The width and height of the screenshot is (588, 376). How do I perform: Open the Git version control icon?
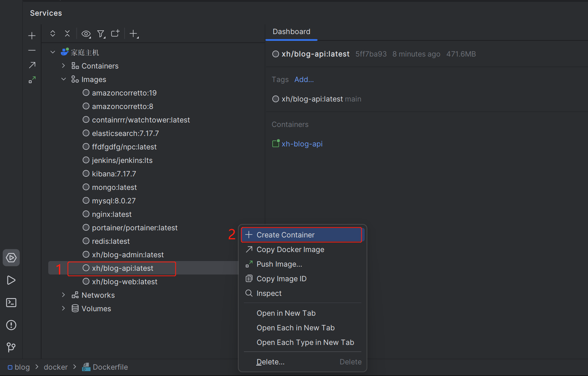coord(11,348)
